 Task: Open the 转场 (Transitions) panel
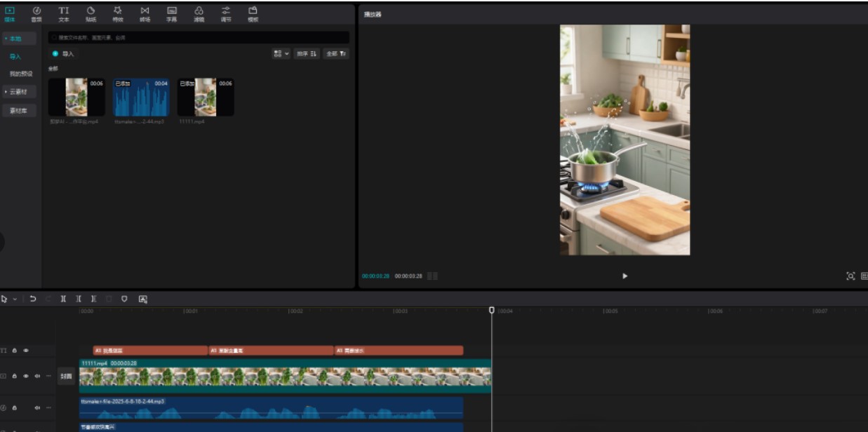(x=145, y=14)
